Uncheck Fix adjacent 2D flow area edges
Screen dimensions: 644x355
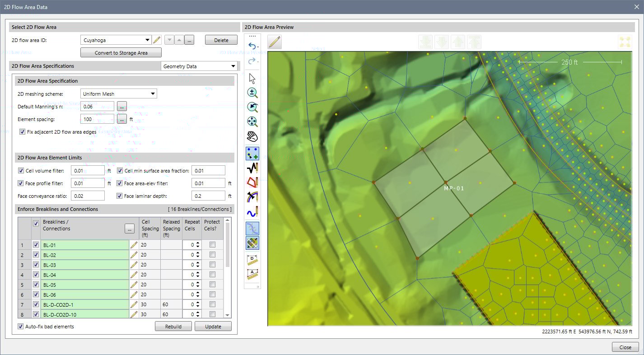click(x=22, y=132)
